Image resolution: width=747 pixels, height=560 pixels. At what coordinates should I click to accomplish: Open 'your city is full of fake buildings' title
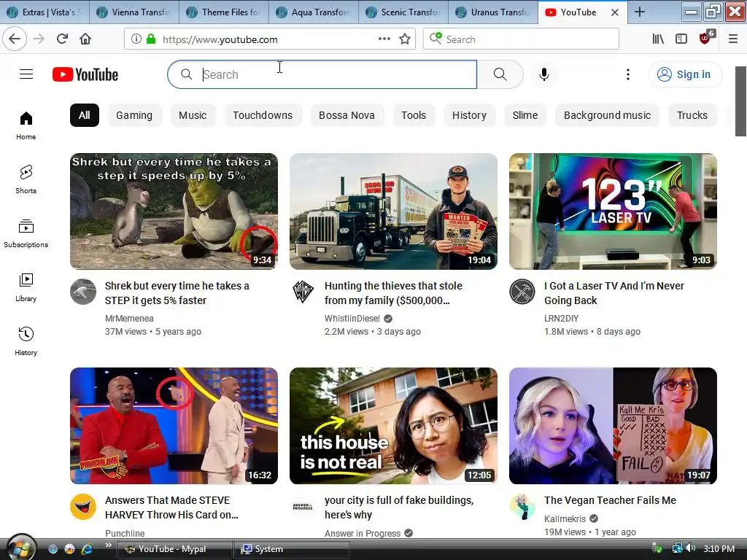point(399,507)
